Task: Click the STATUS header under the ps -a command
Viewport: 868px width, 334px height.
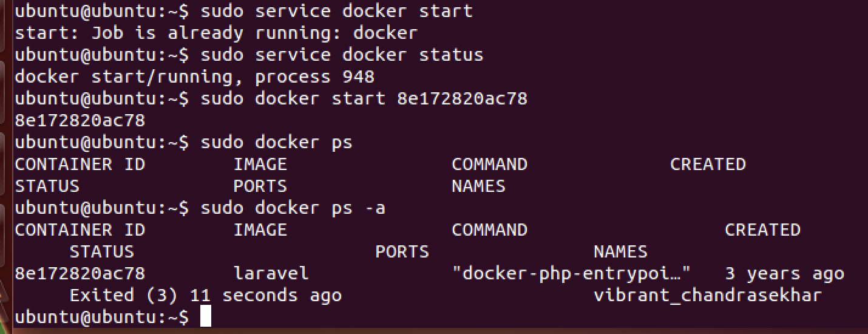Action: 101,251
